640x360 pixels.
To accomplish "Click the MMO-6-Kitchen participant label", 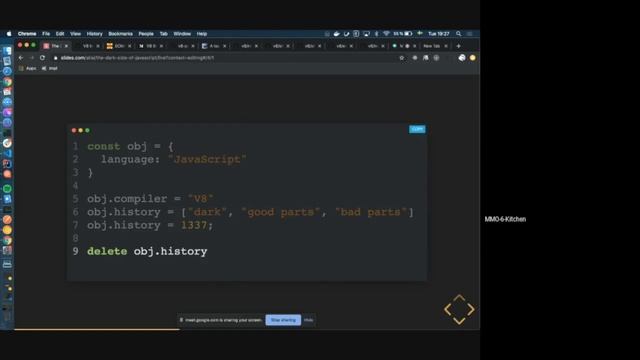I will 505,219.
